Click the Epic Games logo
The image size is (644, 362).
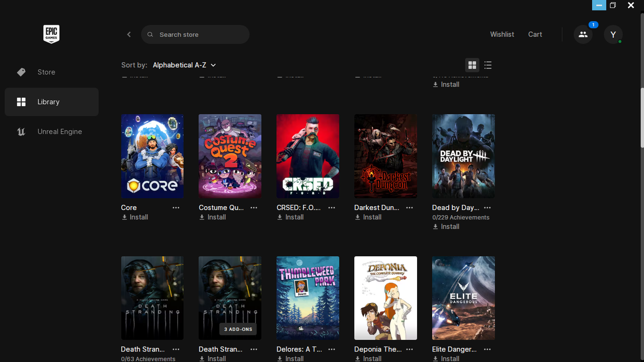click(x=51, y=34)
